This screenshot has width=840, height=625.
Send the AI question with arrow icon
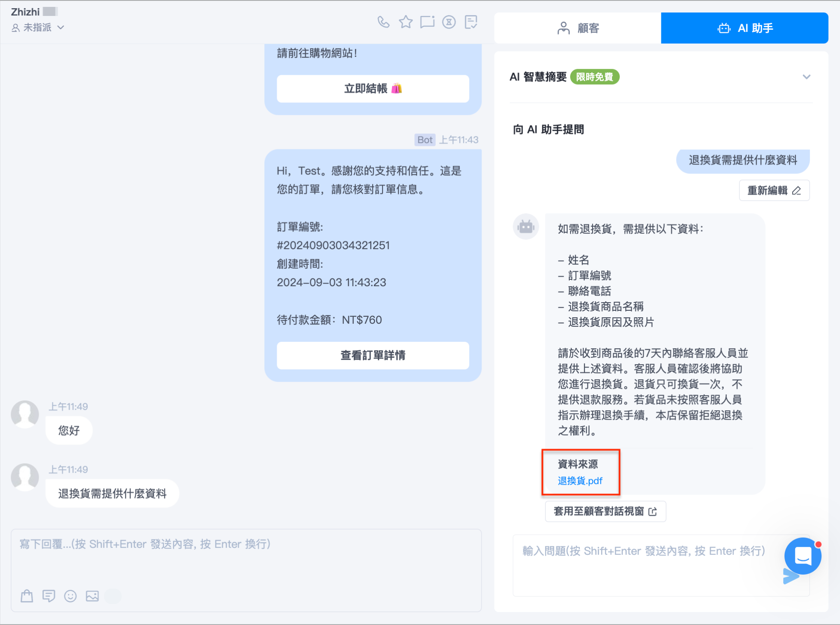791,577
